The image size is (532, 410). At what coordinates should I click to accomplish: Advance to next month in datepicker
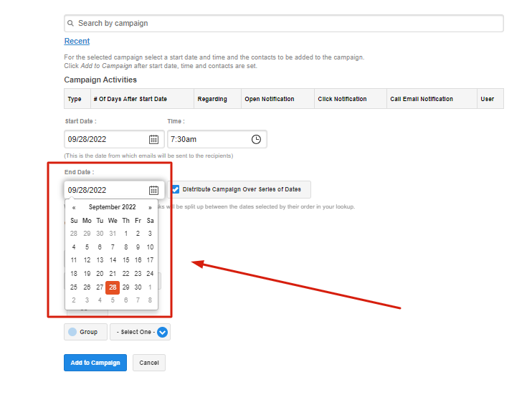click(150, 208)
